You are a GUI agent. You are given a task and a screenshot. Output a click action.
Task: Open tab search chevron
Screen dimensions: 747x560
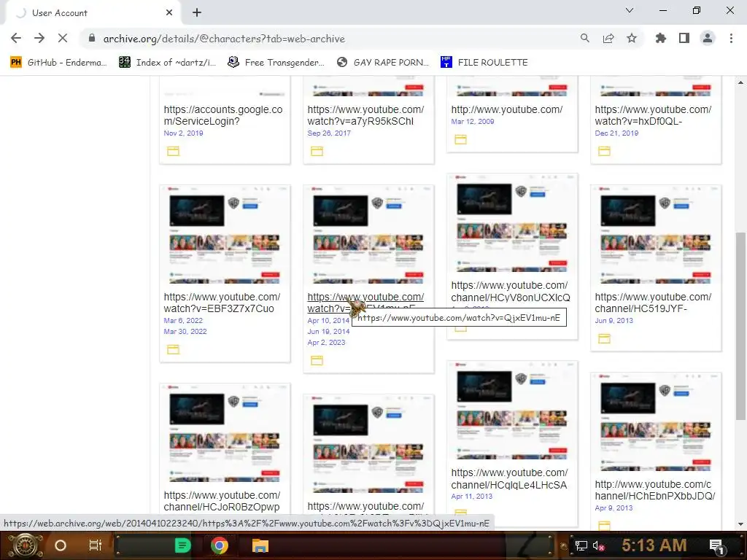click(630, 10)
